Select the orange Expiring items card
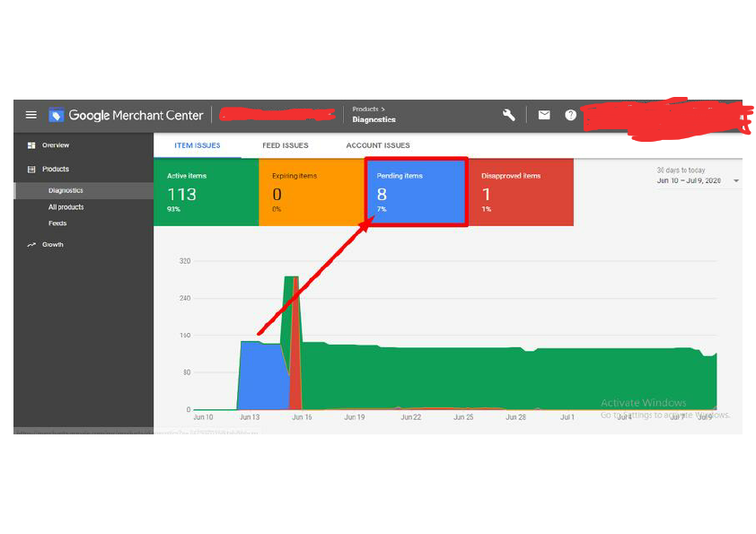 point(312,192)
